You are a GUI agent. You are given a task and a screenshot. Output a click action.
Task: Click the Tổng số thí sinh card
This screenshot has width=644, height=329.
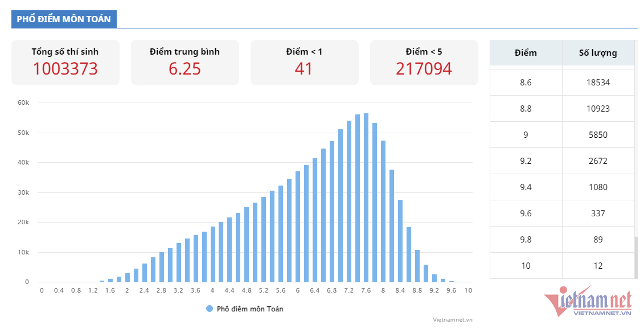65,63
